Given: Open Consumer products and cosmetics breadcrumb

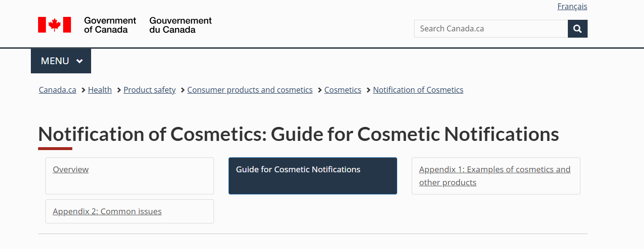Looking at the screenshot, I should 250,90.
